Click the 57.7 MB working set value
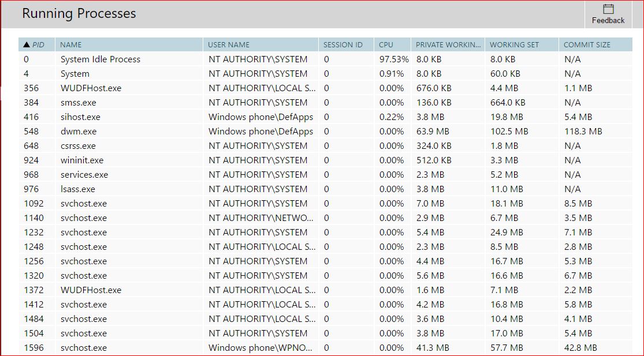The width and height of the screenshot is (644, 356). tap(507, 348)
